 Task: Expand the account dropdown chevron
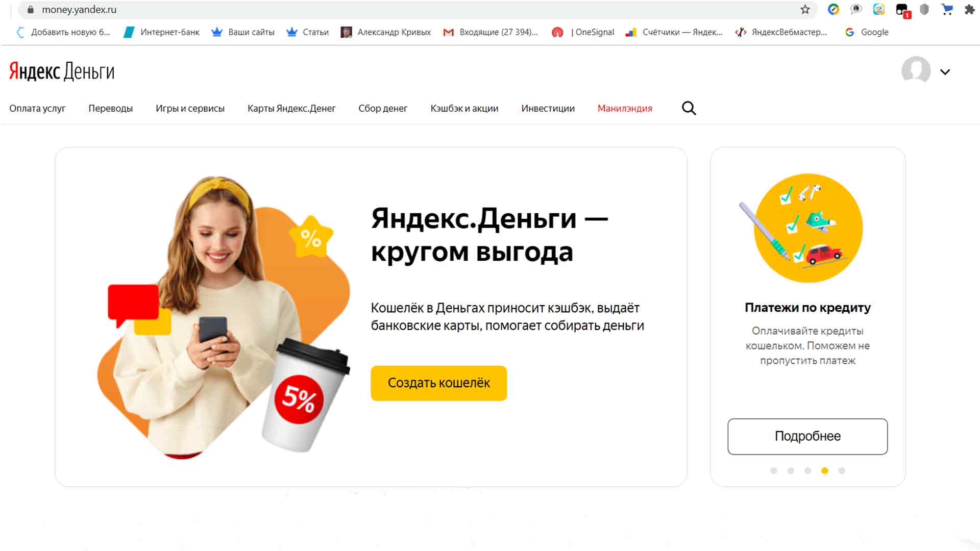[x=945, y=72]
